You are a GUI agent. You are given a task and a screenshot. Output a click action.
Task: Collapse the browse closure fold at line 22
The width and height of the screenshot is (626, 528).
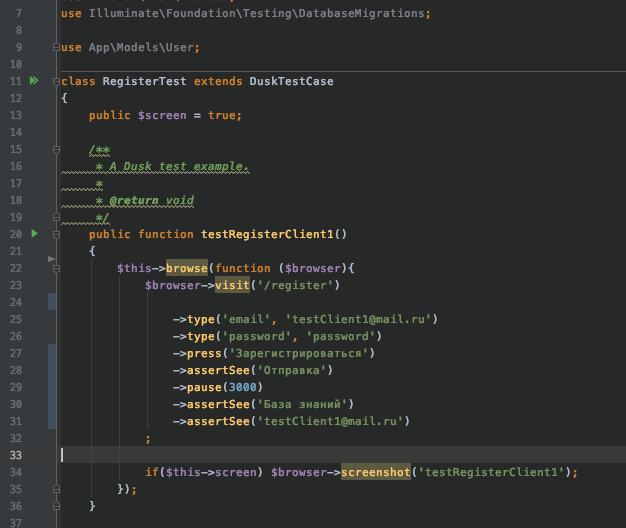56,269
